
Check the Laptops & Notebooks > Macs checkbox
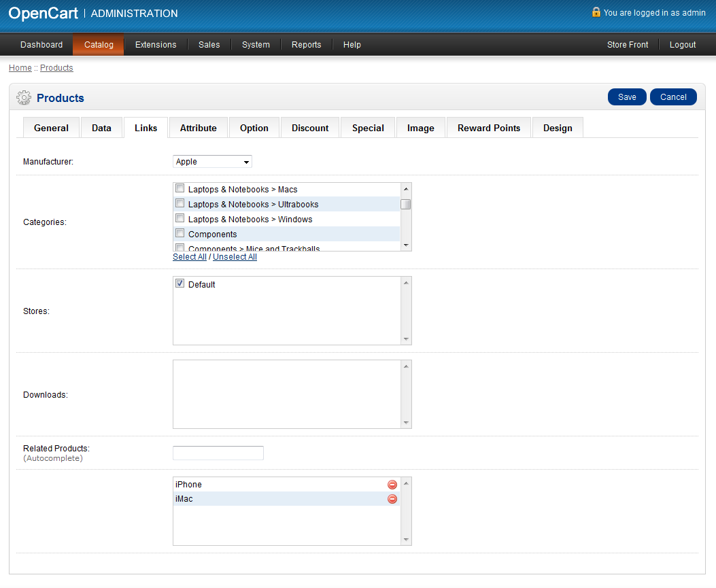point(180,188)
